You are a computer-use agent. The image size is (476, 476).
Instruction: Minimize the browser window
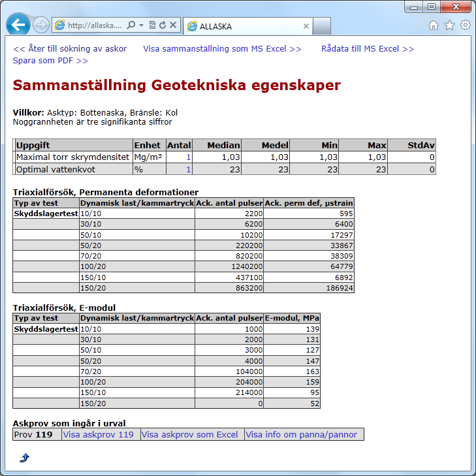coord(414,7)
